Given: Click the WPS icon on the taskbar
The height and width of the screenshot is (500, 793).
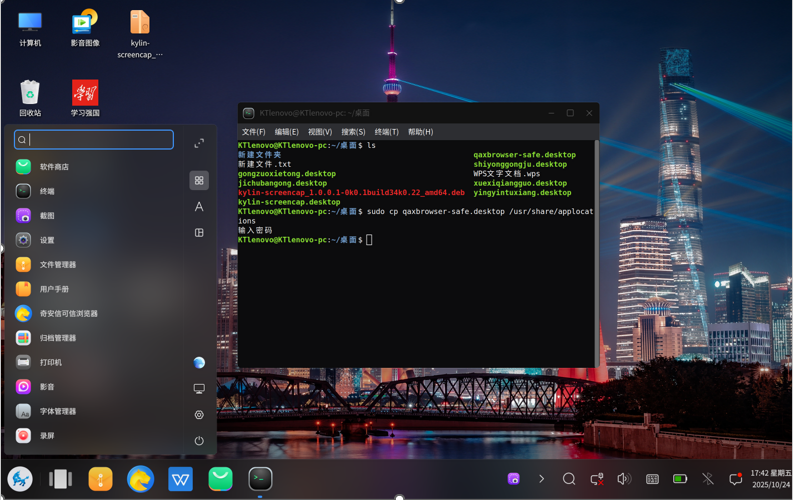Looking at the screenshot, I should point(180,480).
